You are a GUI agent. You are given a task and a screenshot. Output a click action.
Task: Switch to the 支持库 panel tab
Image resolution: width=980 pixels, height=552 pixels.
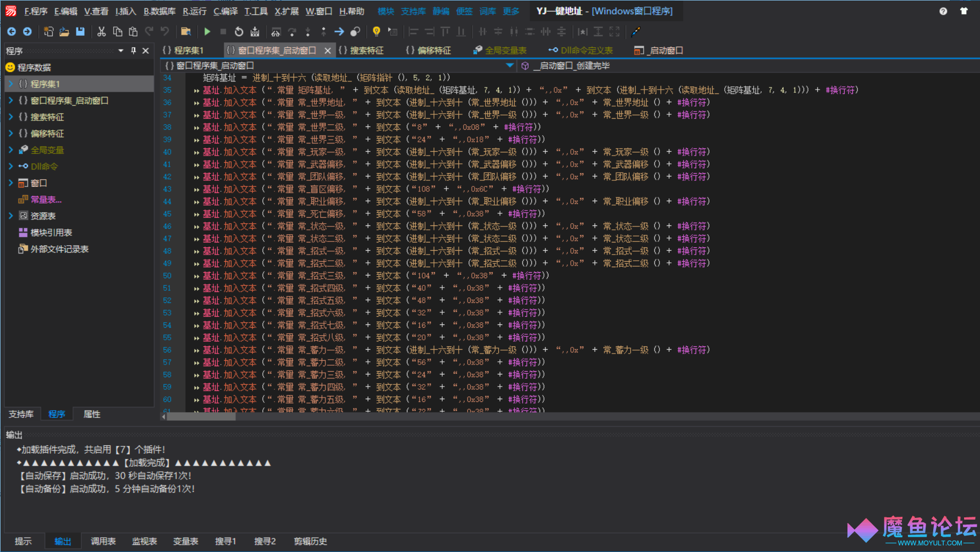[21, 414]
